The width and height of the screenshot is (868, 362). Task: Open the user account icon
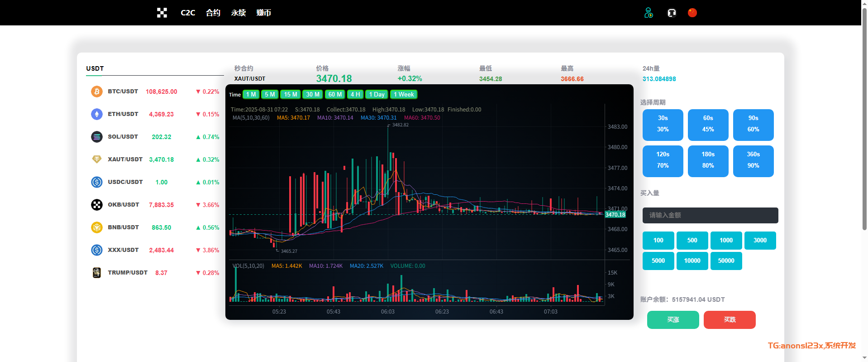649,13
